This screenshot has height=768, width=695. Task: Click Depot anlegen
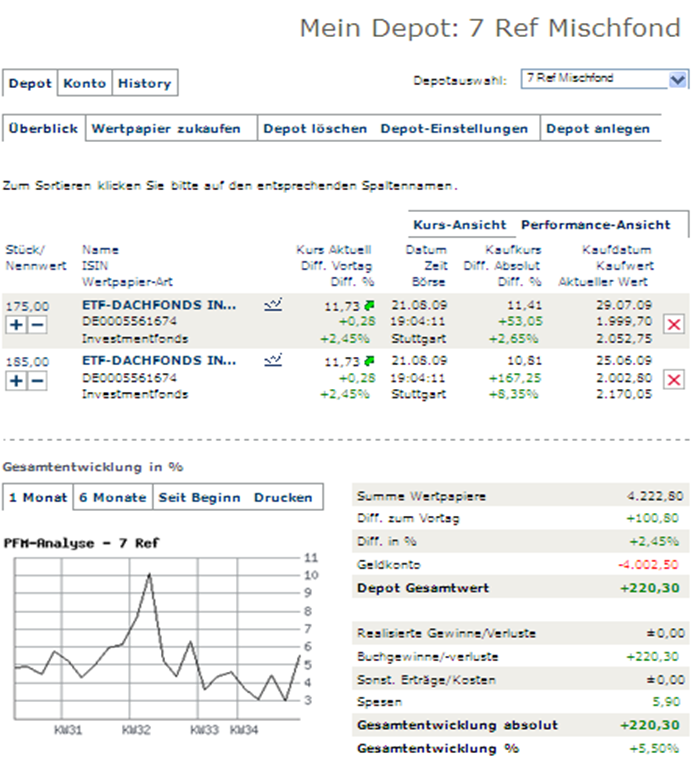[598, 128]
